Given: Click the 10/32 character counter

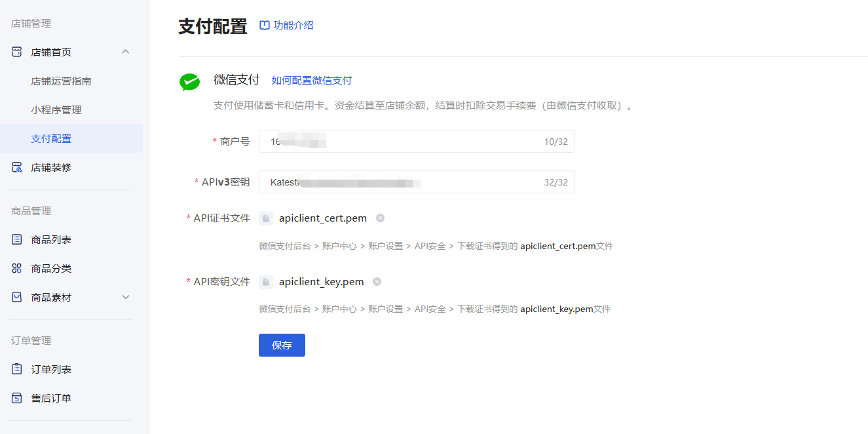Looking at the screenshot, I should (x=556, y=142).
